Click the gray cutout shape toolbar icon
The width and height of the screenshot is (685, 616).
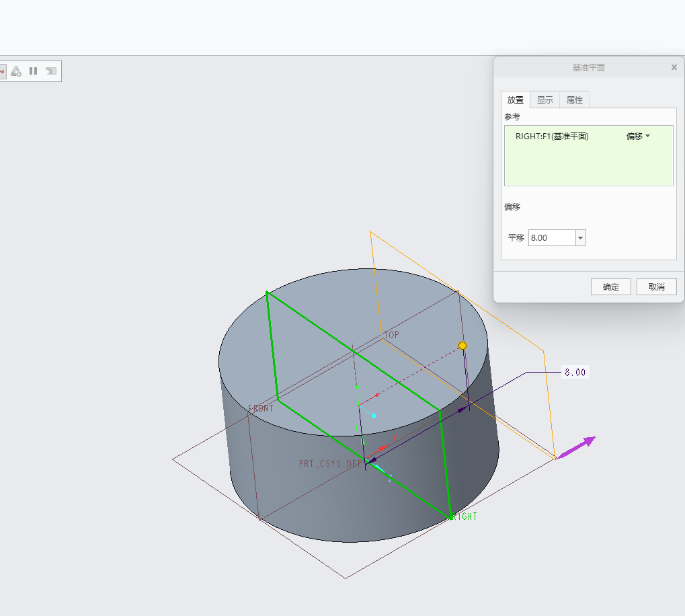[x=51, y=71]
